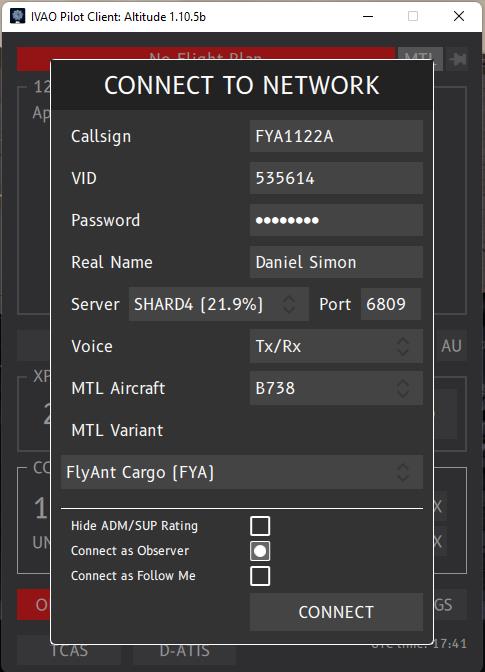The image size is (485, 672).
Task: Click the Server dropdown arrows icon
Action: pyautogui.click(x=289, y=304)
